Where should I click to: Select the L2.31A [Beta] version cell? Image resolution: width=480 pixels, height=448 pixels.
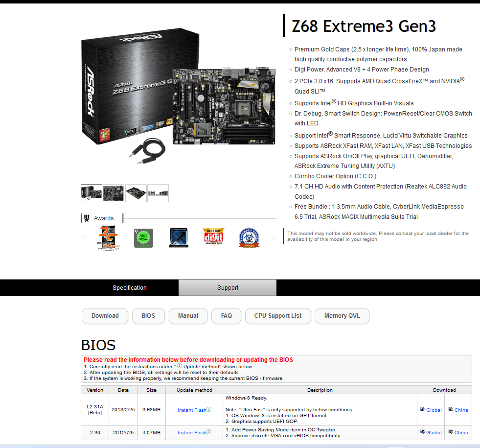pos(95,410)
